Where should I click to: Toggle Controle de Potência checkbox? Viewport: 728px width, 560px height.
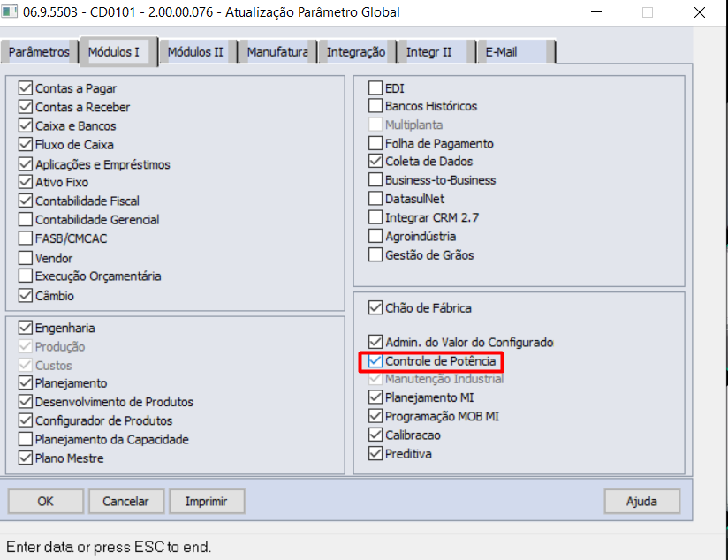pos(375,361)
